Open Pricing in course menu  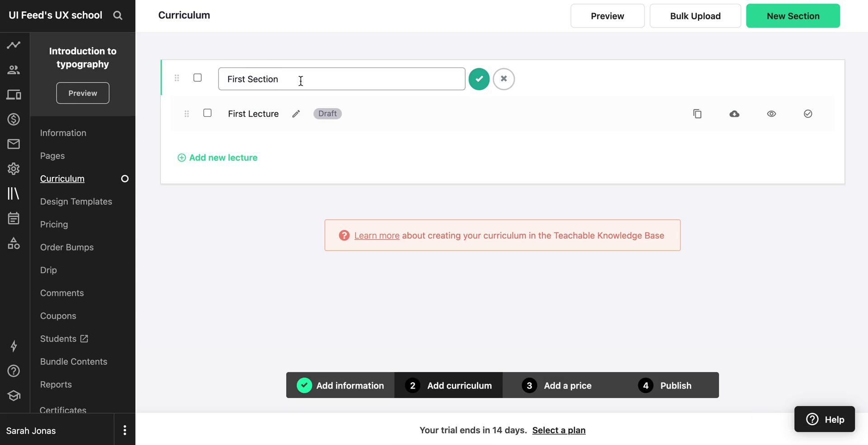(x=54, y=225)
